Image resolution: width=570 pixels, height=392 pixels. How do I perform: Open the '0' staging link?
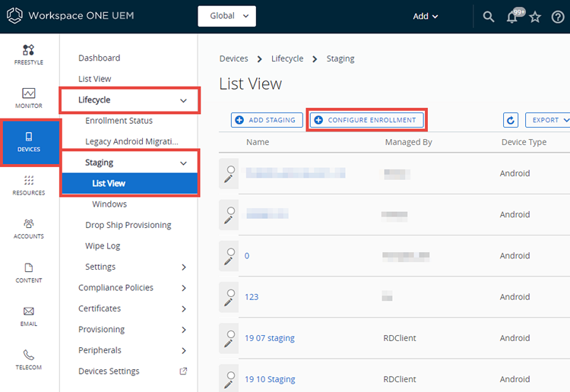point(247,256)
